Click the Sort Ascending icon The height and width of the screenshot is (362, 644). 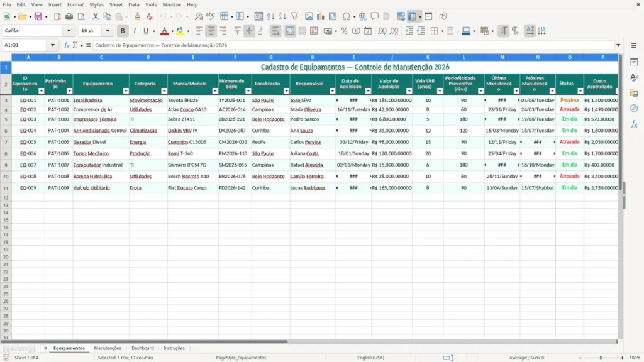pyautogui.click(x=270, y=16)
